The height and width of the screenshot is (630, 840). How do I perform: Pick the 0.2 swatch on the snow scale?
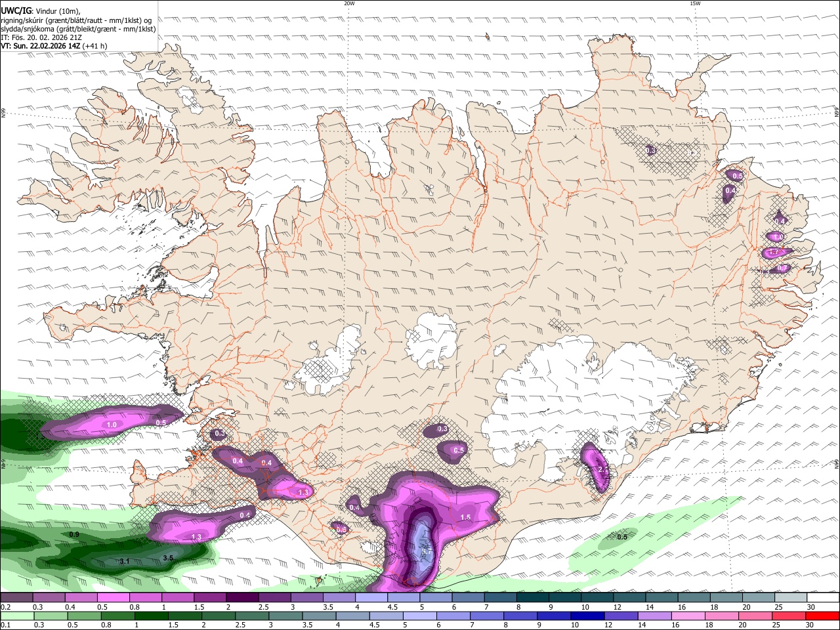pyautogui.click(x=16, y=598)
